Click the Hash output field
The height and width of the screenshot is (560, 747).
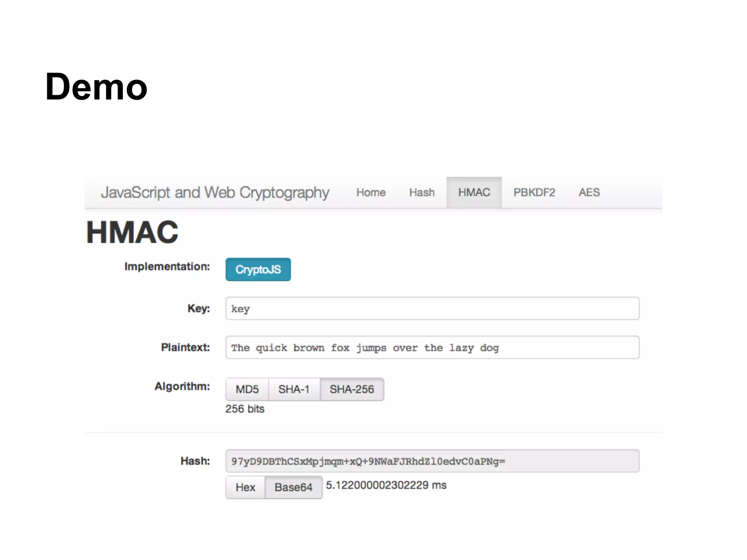[433, 461]
